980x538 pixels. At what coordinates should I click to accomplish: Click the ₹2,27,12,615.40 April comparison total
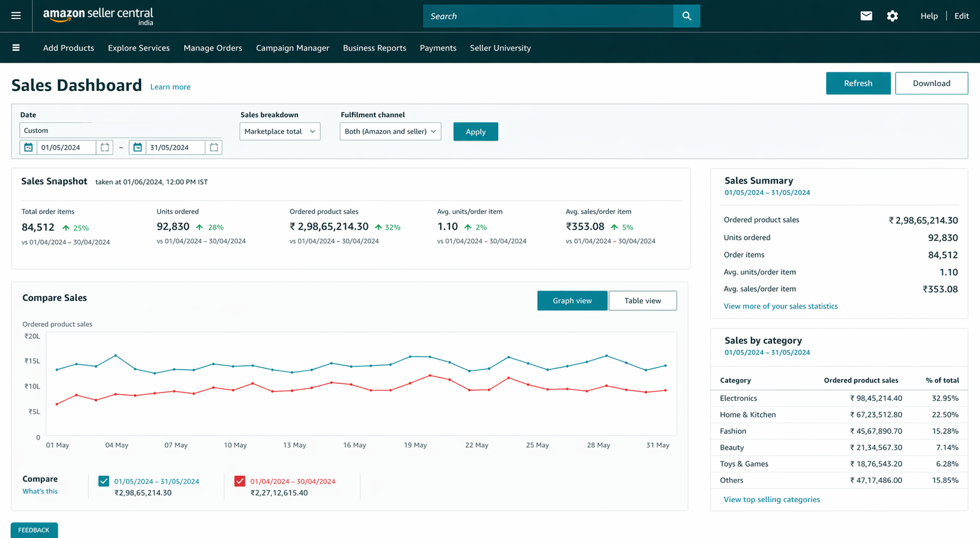coord(279,493)
